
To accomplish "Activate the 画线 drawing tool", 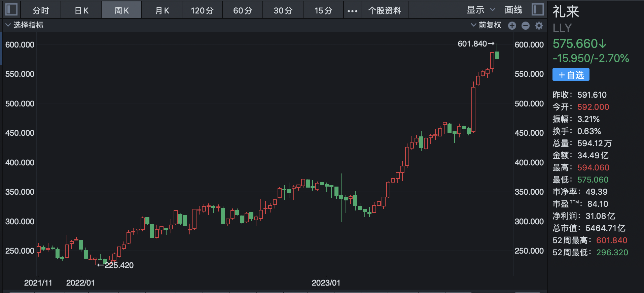I will 513,10.
